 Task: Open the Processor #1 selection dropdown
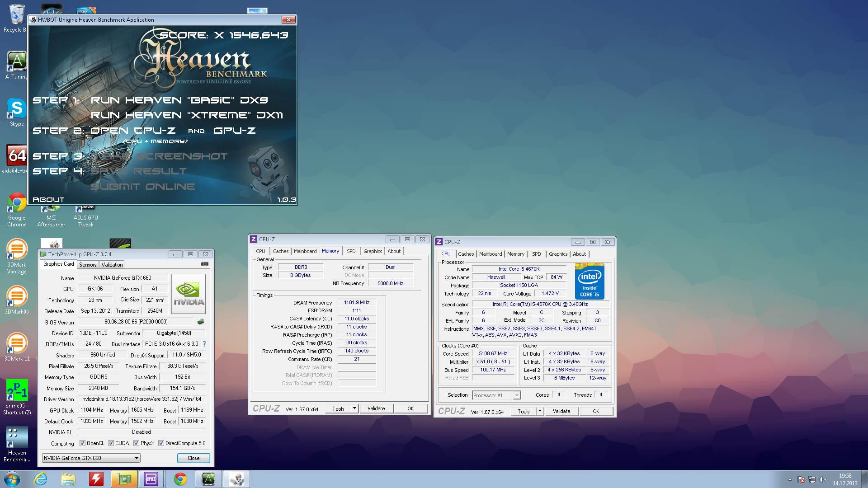[x=496, y=395]
